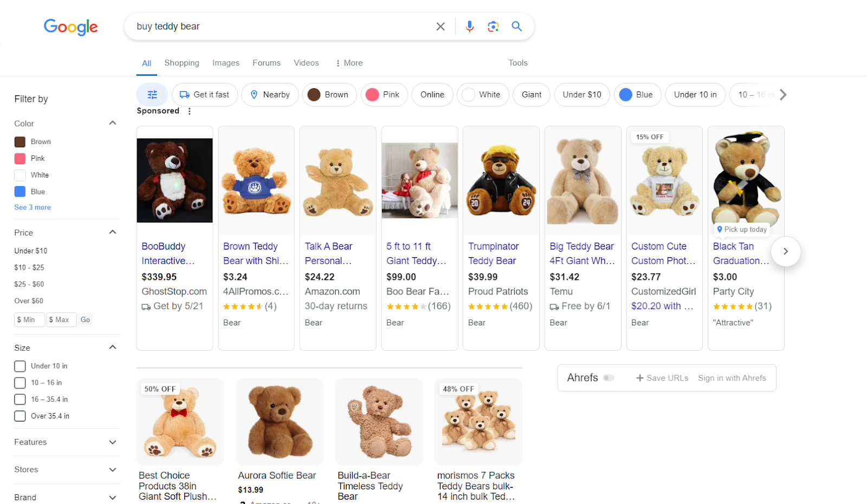Check the Under 10 in size box
Viewport: 867px width, 504px height.
pos(20,366)
